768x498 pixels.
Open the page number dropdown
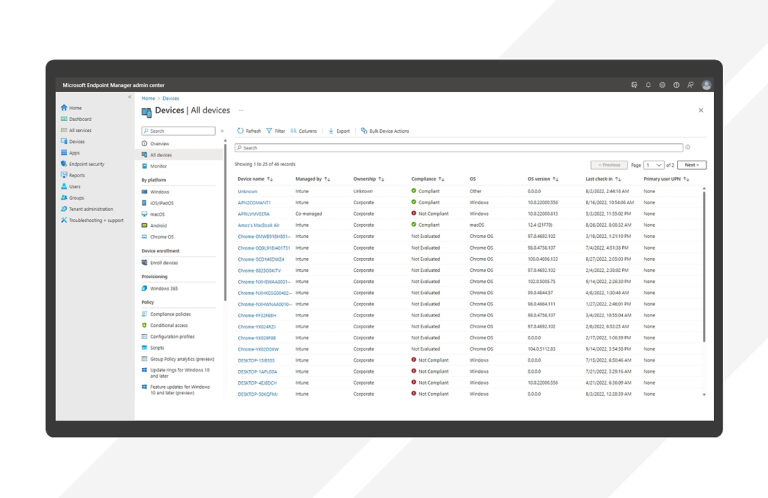(x=654, y=165)
